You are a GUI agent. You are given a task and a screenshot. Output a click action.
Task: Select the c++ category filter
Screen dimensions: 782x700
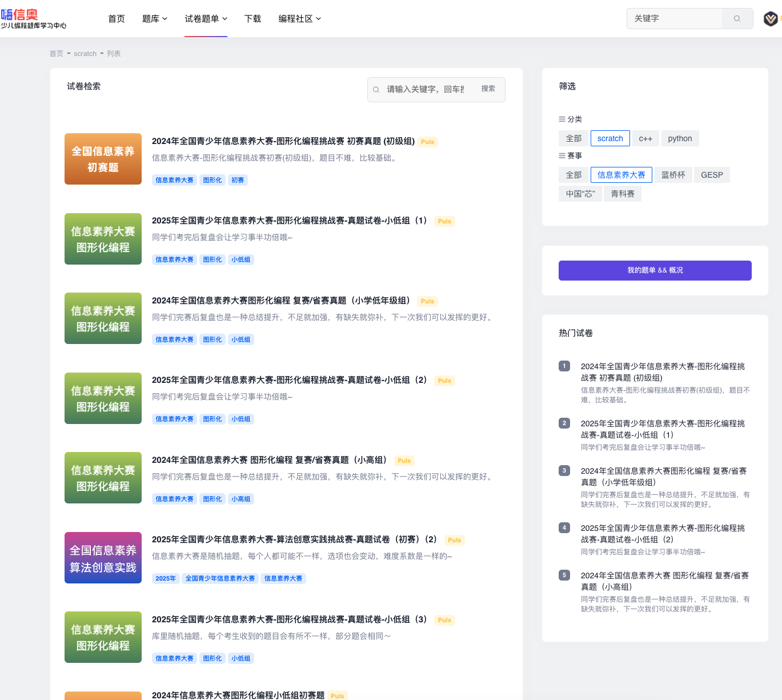(x=645, y=138)
